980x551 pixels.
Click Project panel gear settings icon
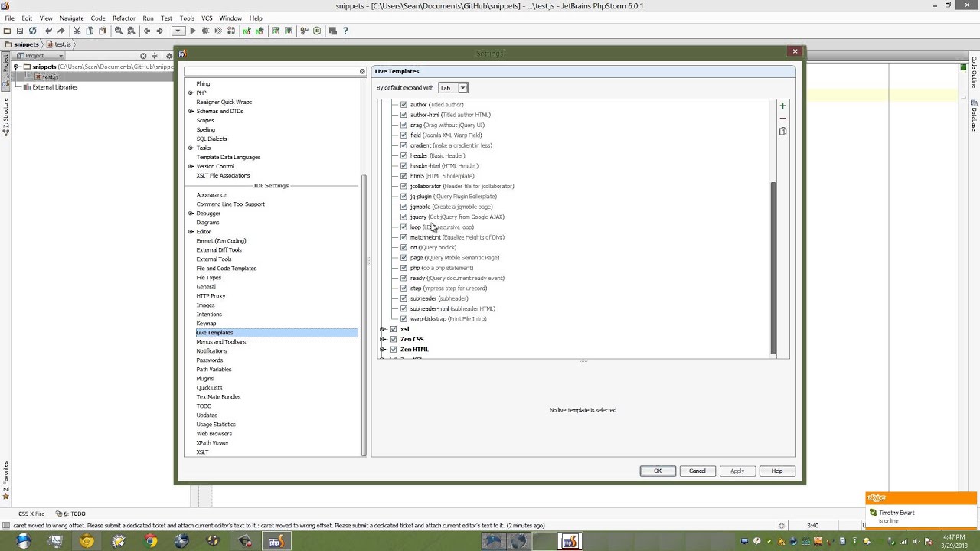168,56
